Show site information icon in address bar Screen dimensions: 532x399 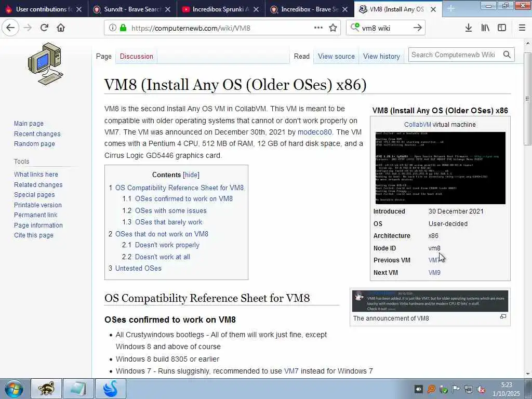(x=113, y=28)
